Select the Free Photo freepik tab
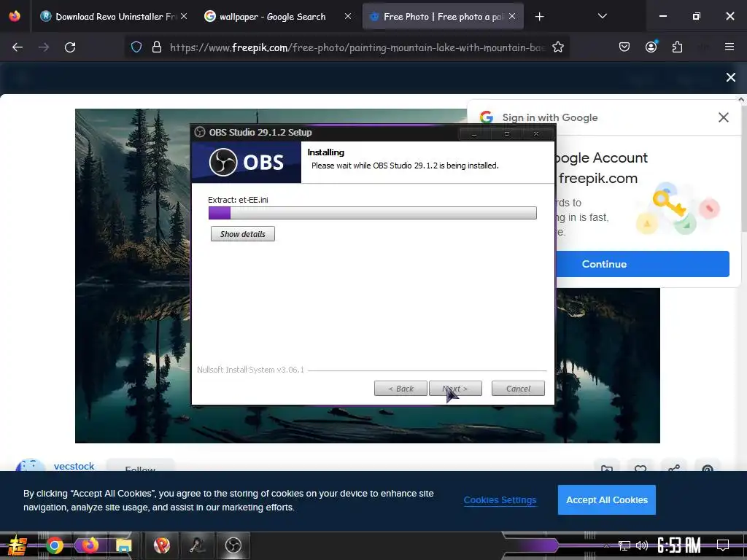This screenshot has height=560, width=747. [443, 17]
